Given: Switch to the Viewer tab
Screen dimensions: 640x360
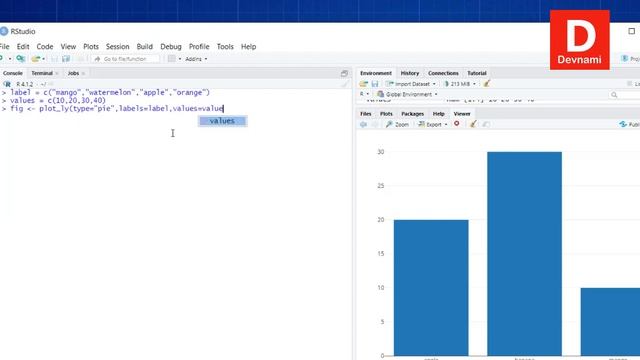Looking at the screenshot, I should (462, 114).
